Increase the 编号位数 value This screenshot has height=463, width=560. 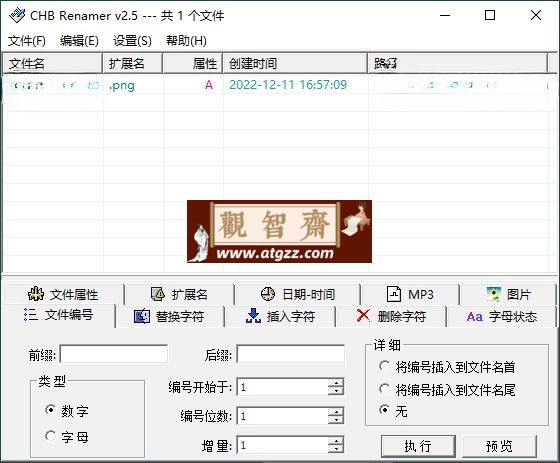click(336, 412)
